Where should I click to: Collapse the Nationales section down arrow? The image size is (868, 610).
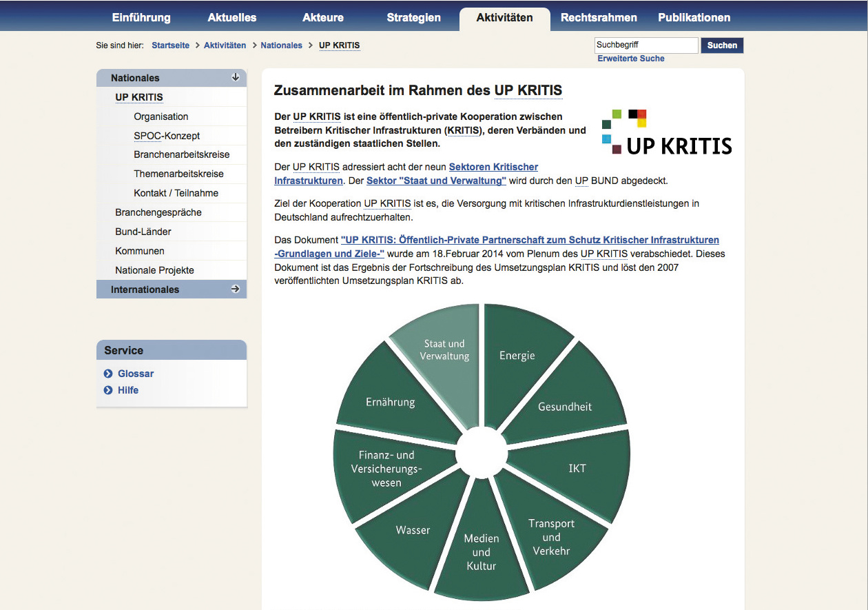point(236,77)
